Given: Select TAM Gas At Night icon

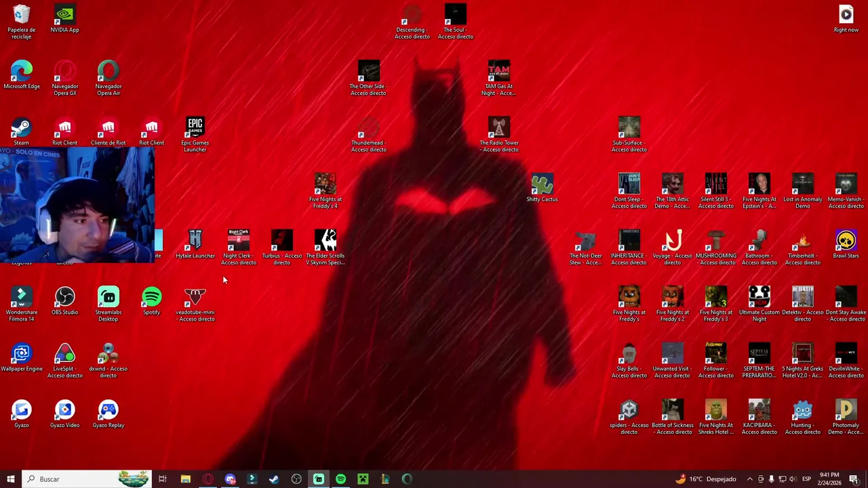Looking at the screenshot, I should [499, 78].
